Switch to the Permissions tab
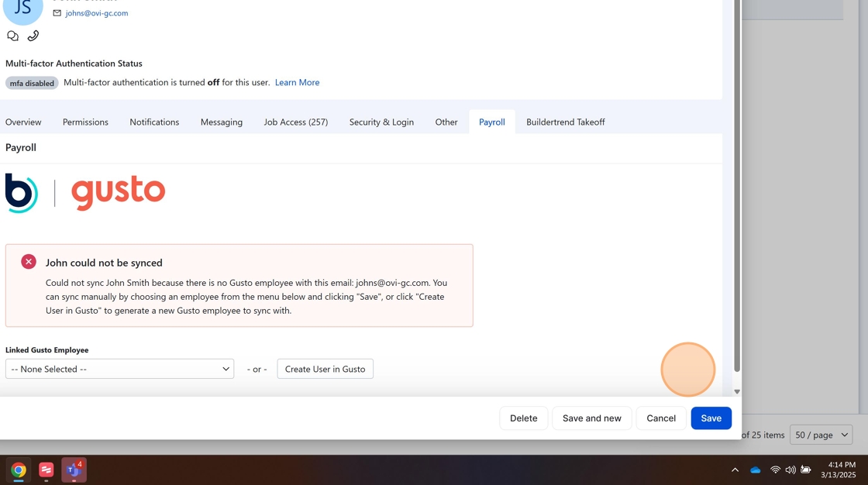The width and height of the screenshot is (868, 485). point(85,122)
